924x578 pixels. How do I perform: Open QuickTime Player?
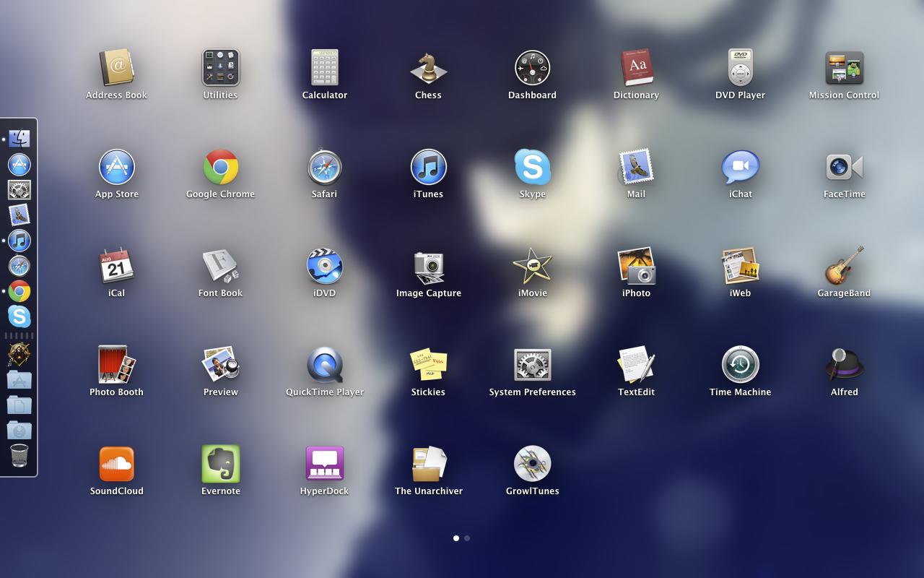pos(324,365)
